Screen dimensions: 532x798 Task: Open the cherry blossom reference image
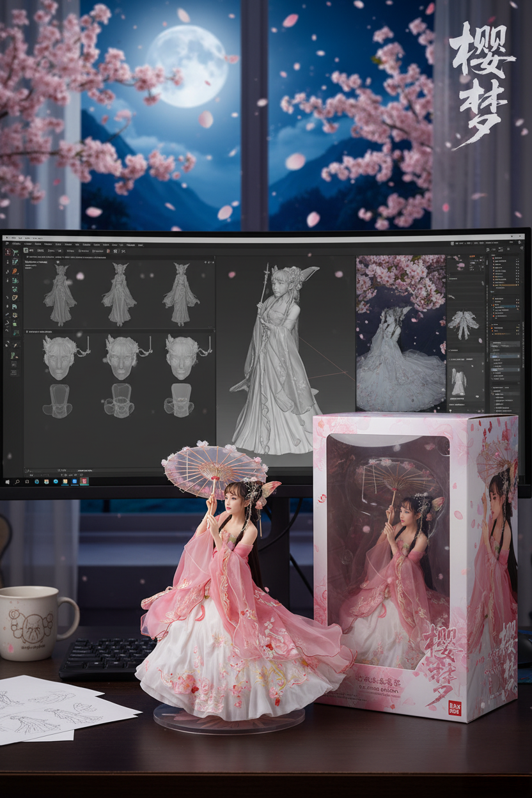[x=401, y=333]
